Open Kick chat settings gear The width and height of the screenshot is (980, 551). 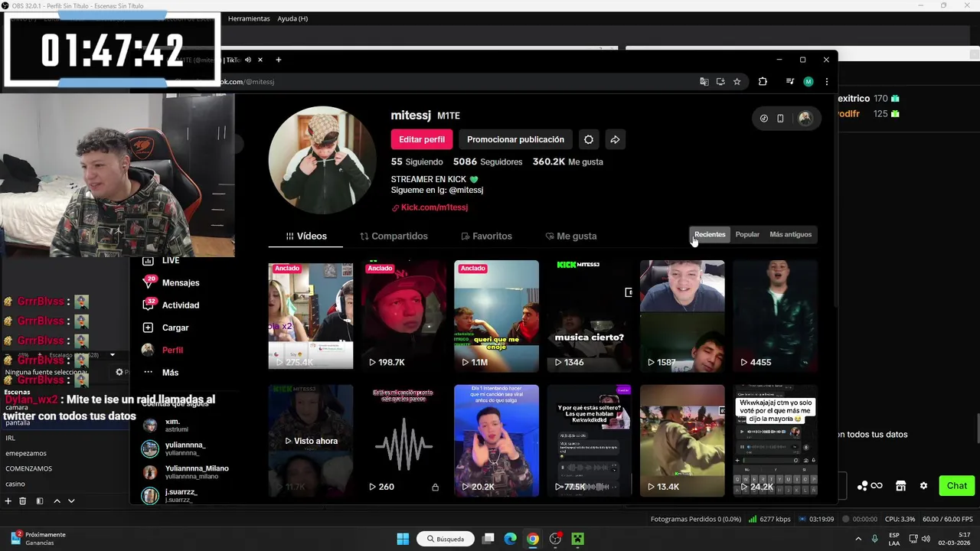click(923, 486)
